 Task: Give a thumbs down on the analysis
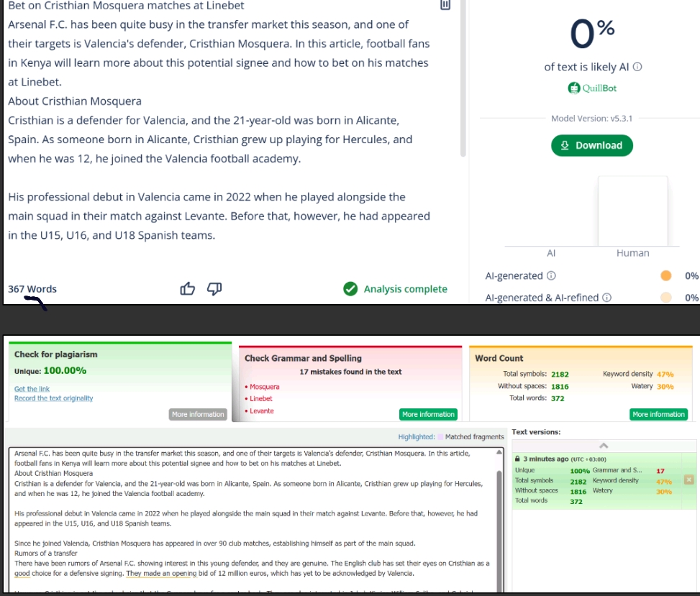[214, 289]
